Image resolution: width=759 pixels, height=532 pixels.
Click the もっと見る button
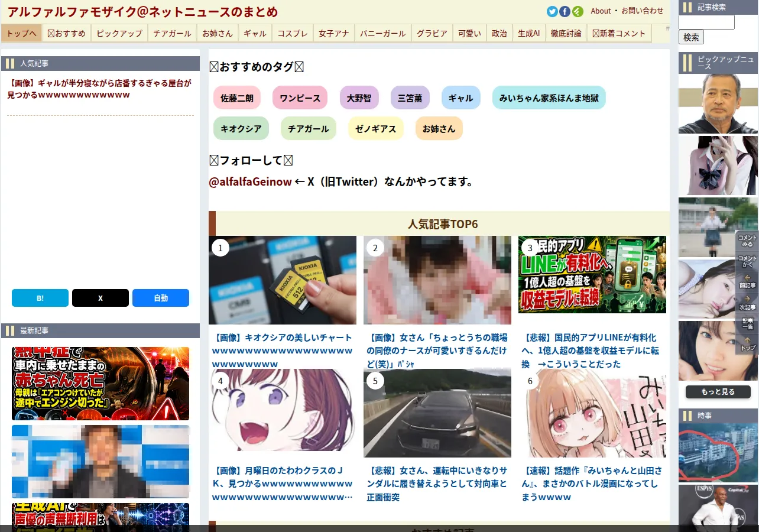click(718, 392)
